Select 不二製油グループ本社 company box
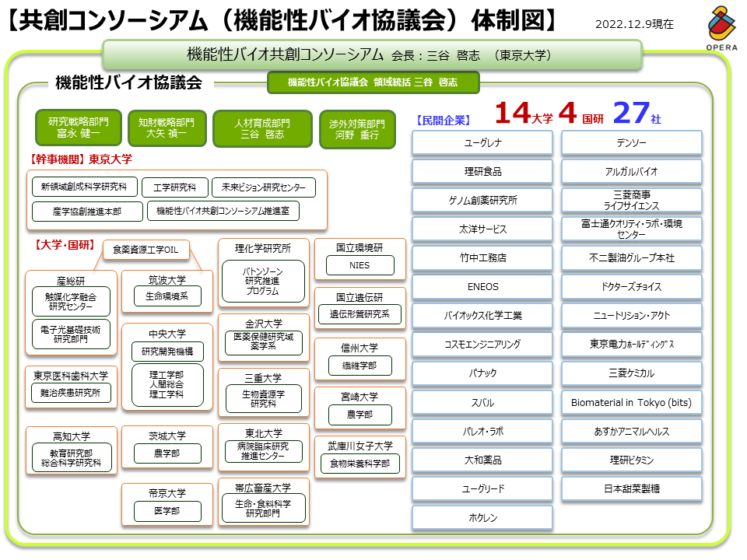747x560 pixels. pos(632,257)
